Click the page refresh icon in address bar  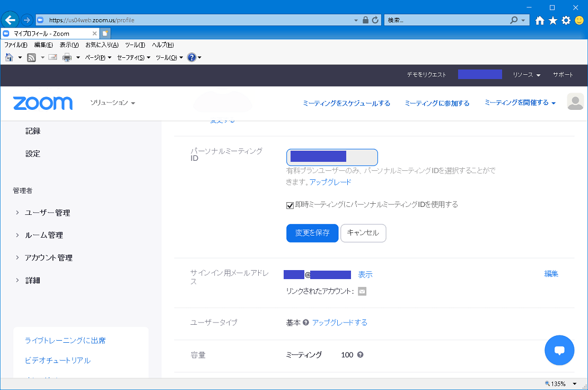pos(375,20)
